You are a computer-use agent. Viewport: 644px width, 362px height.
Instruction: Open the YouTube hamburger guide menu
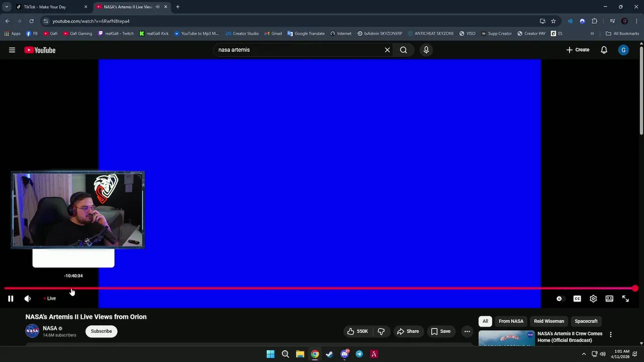point(12,50)
